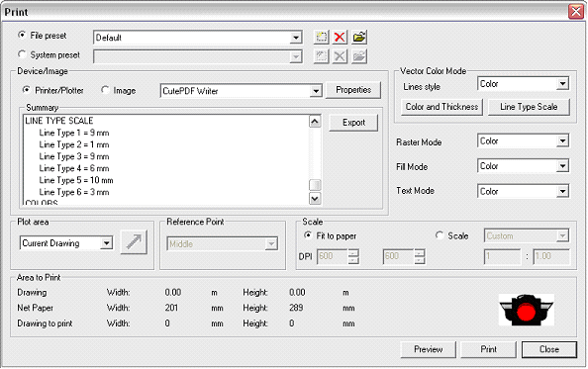Screen dimensions: 588x369
Task: Open the System preset dropdown
Action: point(296,57)
